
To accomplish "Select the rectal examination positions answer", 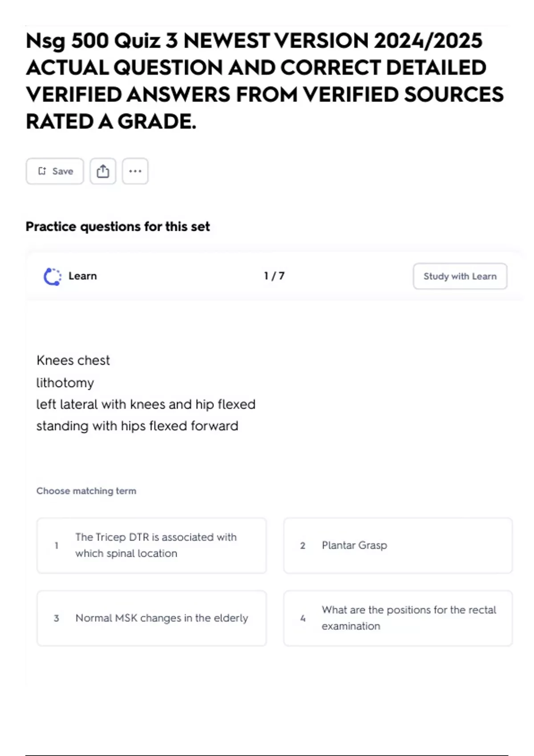I will (x=398, y=618).
